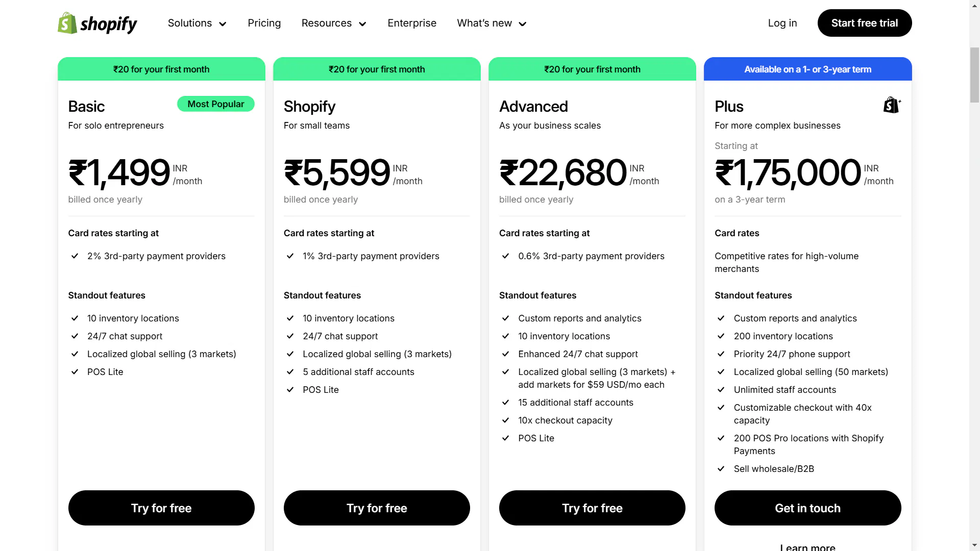Expand the Solutions dropdown menu
980x551 pixels.
[x=197, y=23]
